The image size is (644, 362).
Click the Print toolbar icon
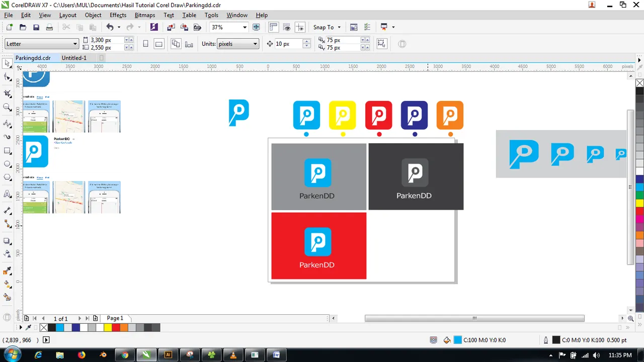click(x=49, y=27)
